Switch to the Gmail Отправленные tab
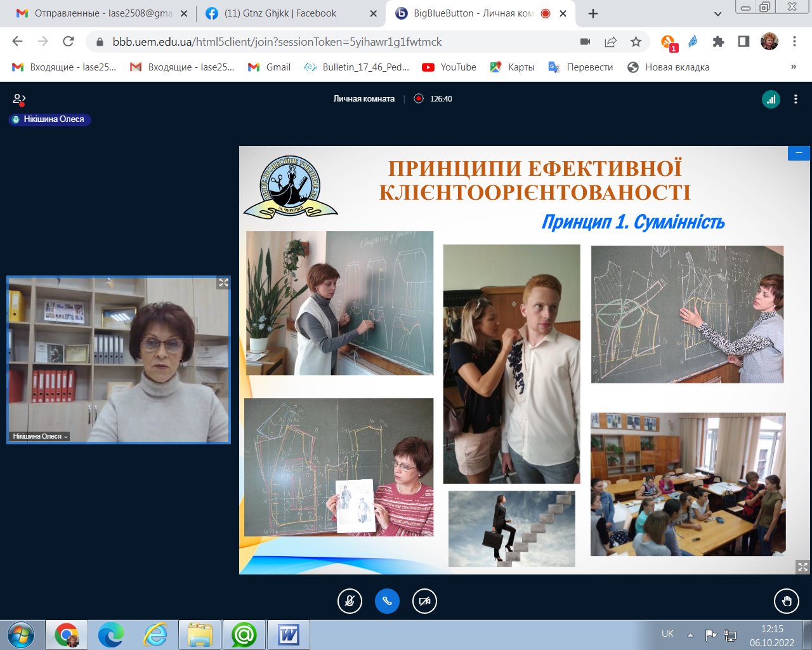The image size is (812, 650). 101,13
